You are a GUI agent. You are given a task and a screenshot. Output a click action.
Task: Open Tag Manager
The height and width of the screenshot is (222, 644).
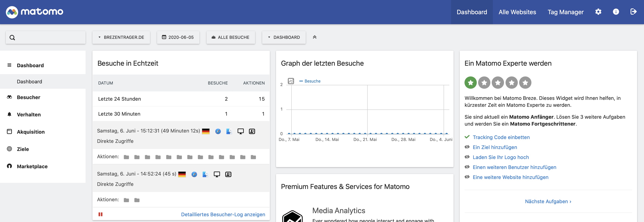tap(566, 12)
